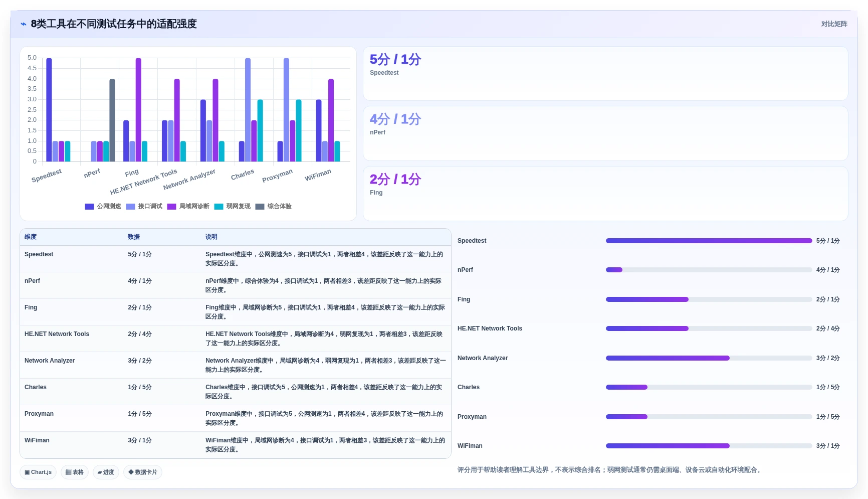Toggle the 公网测速 legend swatch
The width and height of the screenshot is (868, 499).
pos(89,207)
